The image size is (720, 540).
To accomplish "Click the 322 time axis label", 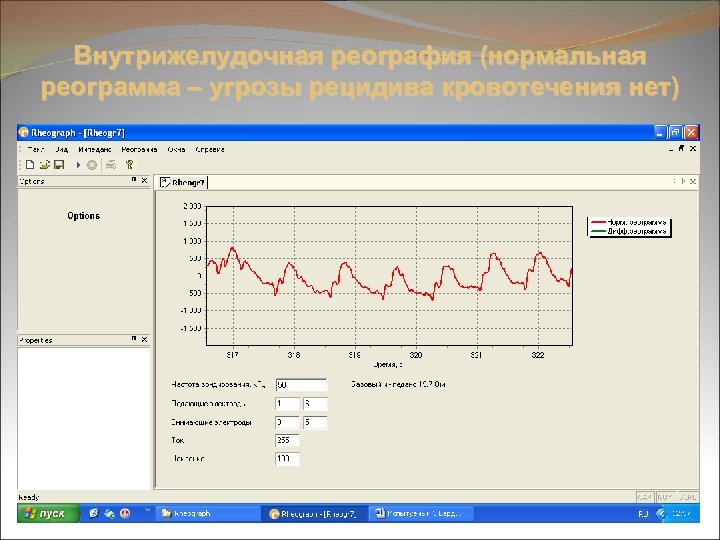I will [538, 355].
